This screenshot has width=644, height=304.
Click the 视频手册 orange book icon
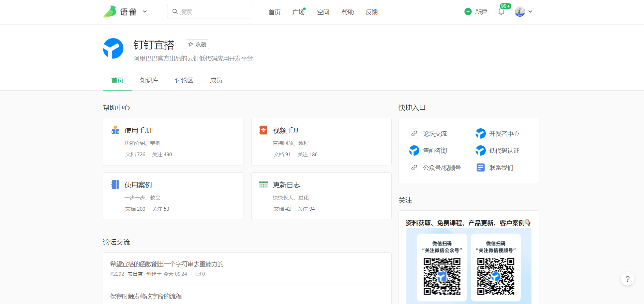coord(263,130)
